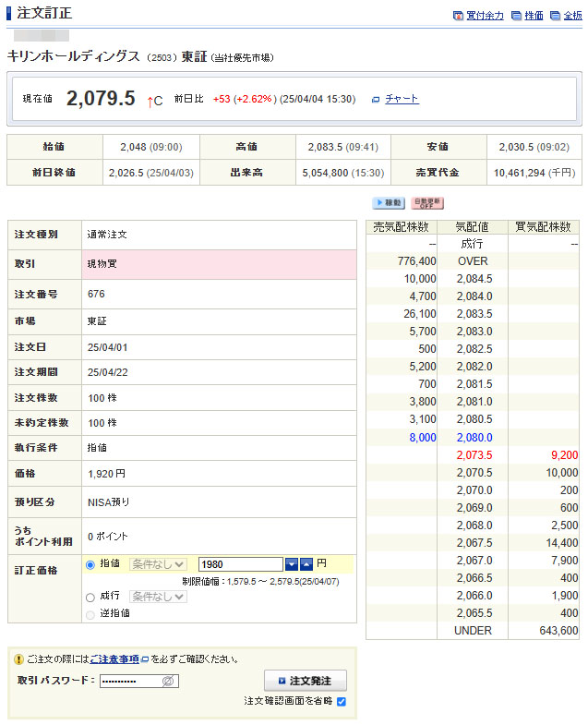Click the price decrease arrow button
The width and height of the screenshot is (588, 725).
point(292,564)
